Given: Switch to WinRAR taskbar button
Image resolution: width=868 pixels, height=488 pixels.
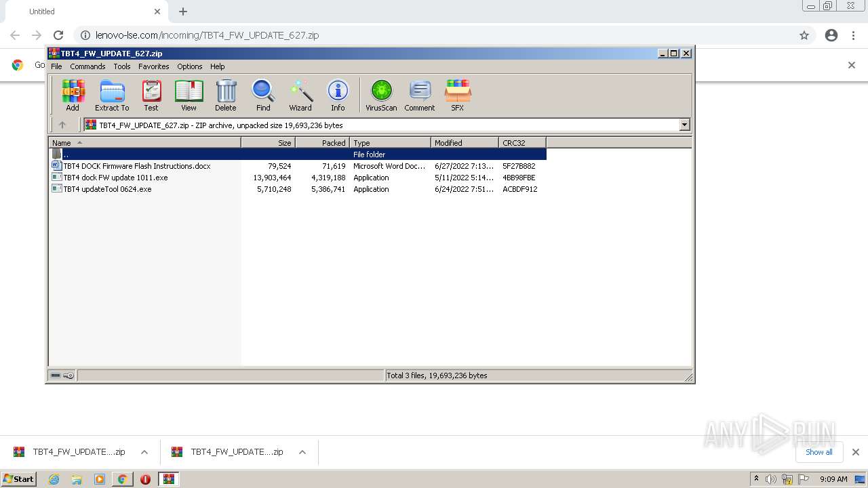Looking at the screenshot, I should point(168,479).
